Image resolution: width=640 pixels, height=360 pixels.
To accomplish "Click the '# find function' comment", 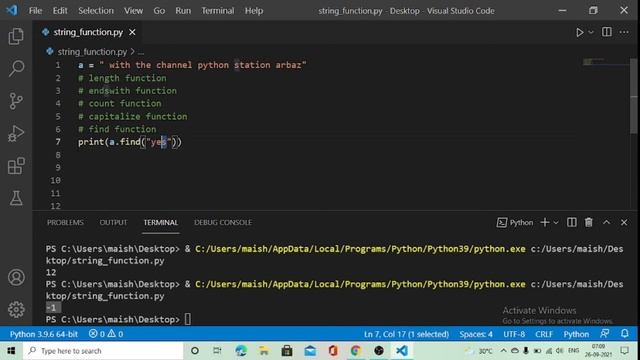I will click(117, 129).
